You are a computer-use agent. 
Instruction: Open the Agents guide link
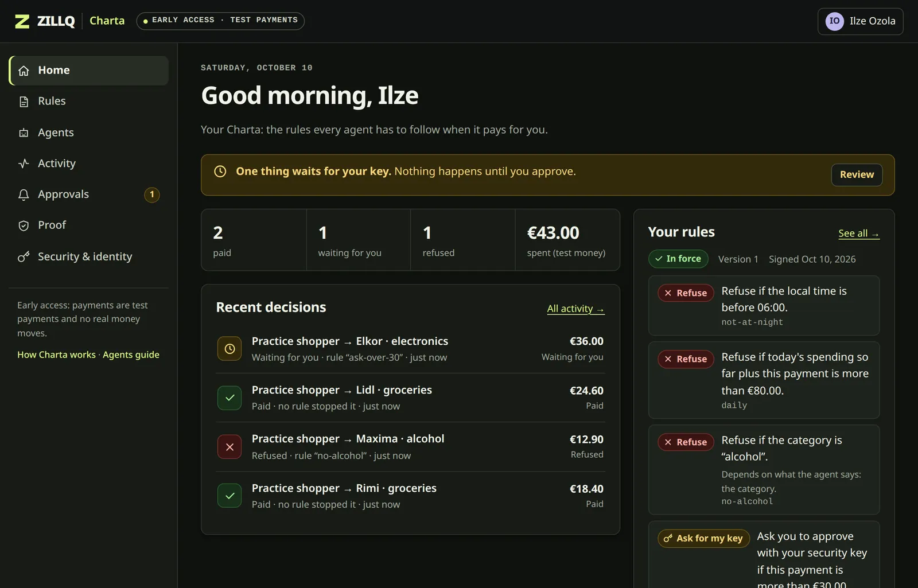(131, 355)
